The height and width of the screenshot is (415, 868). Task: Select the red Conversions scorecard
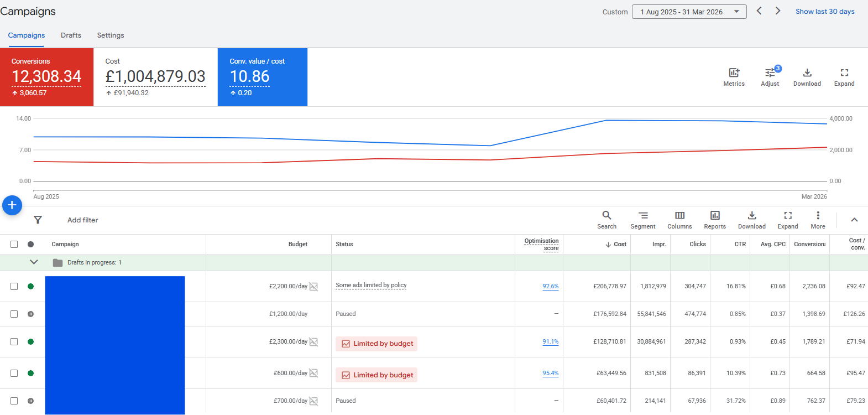(47, 77)
